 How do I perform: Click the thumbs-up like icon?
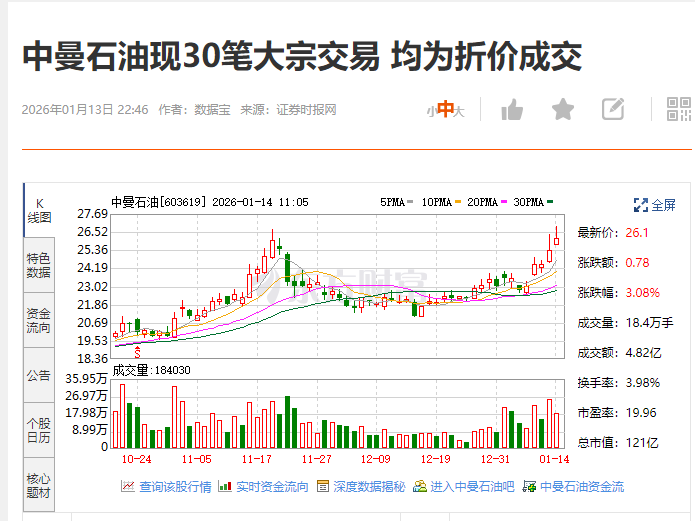click(x=512, y=110)
